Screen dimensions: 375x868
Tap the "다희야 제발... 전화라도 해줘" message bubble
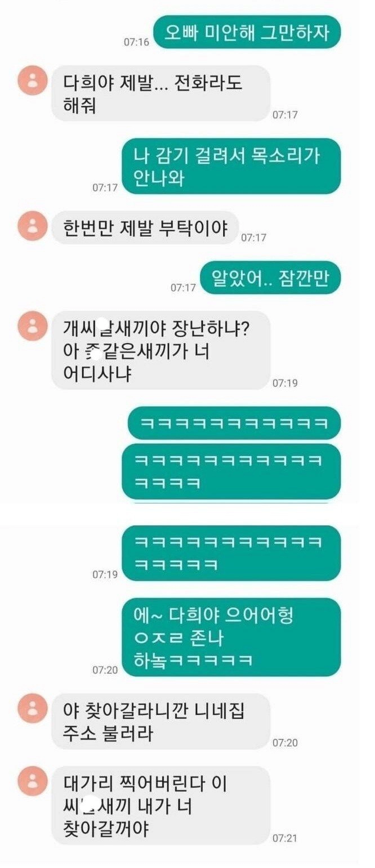[160, 93]
